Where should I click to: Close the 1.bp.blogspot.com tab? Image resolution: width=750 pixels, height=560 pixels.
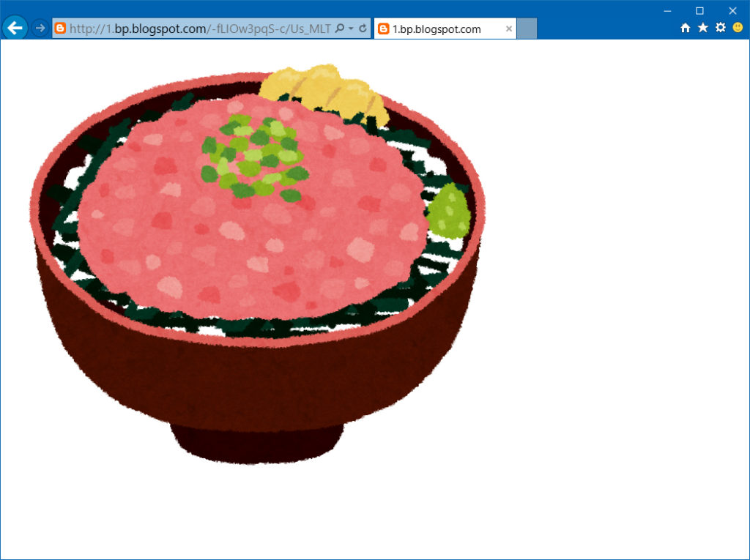tap(508, 29)
